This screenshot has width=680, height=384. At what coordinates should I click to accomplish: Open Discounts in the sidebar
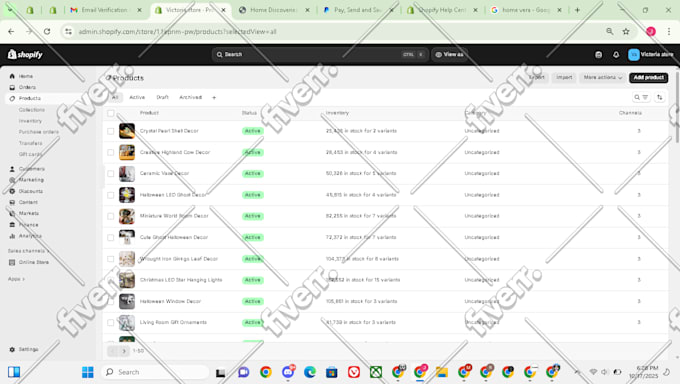30,191
